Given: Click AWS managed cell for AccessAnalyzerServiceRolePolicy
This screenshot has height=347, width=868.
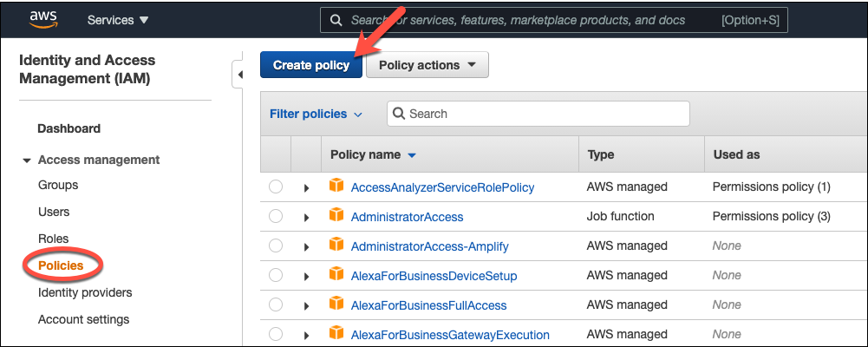Looking at the screenshot, I should click(x=627, y=187).
